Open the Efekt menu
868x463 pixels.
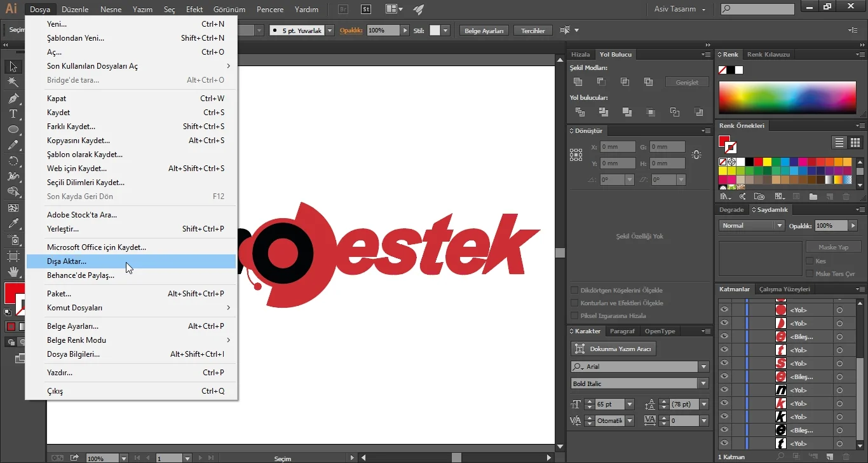point(194,10)
